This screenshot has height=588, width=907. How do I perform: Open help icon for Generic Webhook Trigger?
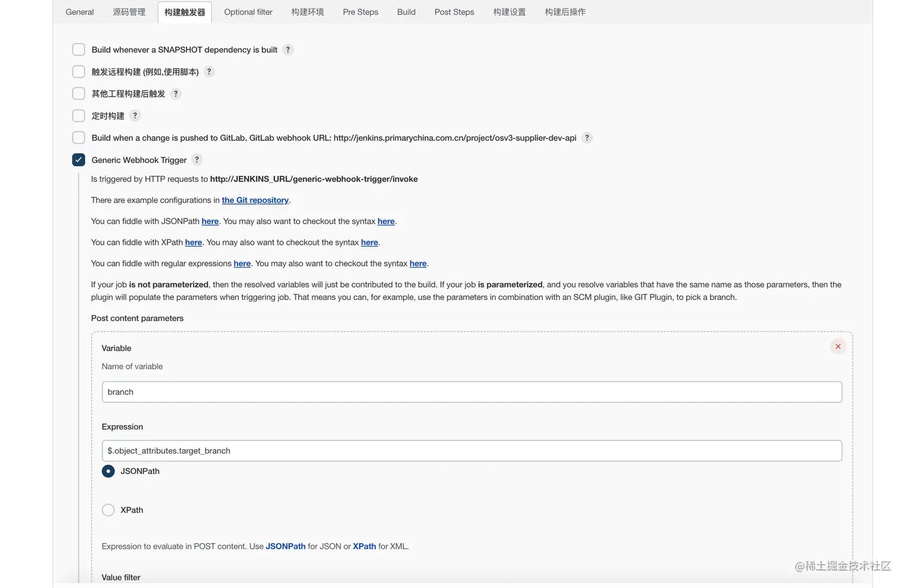197,160
